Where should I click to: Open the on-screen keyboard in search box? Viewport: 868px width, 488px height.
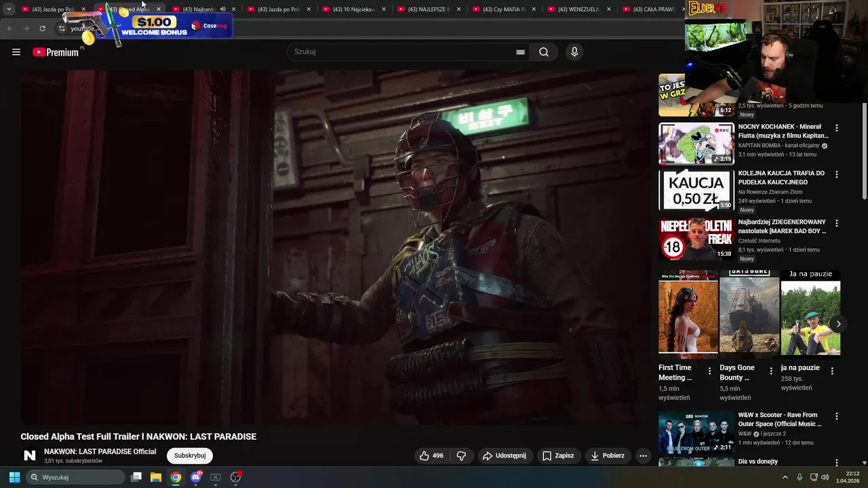tap(520, 52)
